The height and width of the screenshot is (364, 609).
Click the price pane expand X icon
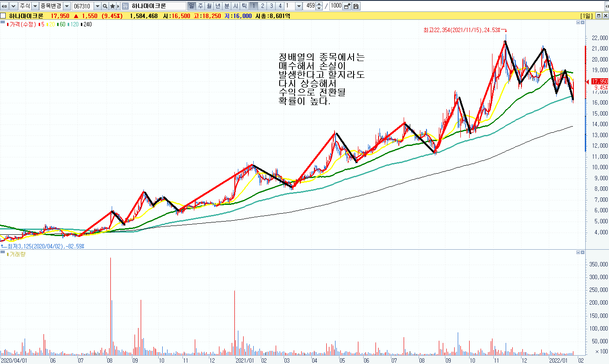pyautogui.click(x=583, y=23)
